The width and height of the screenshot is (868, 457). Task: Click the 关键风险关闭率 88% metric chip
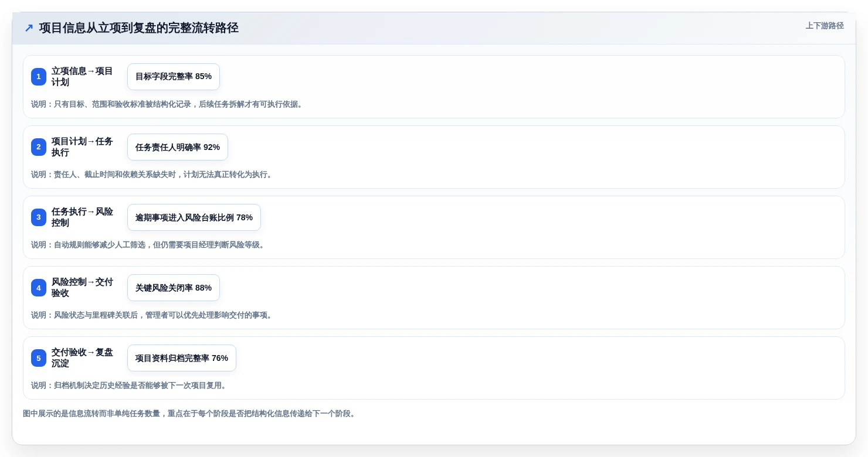pos(174,288)
